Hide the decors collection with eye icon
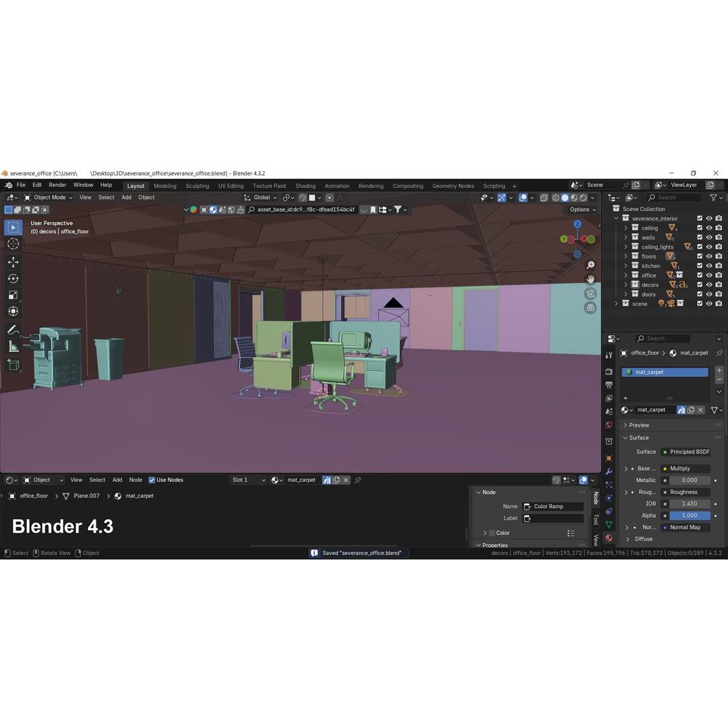Viewport: 728px width, 728px height. pyautogui.click(x=709, y=284)
